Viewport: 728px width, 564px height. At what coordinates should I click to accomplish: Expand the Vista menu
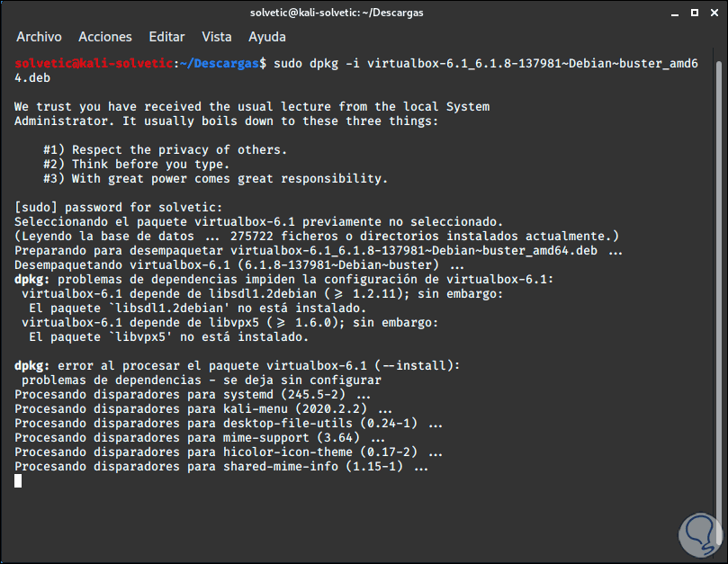(x=217, y=37)
